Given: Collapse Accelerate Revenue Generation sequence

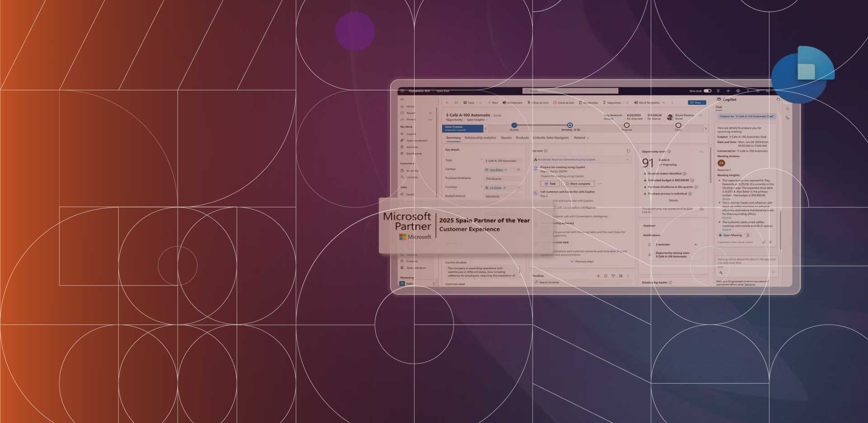Looking at the screenshot, I should 627,160.
